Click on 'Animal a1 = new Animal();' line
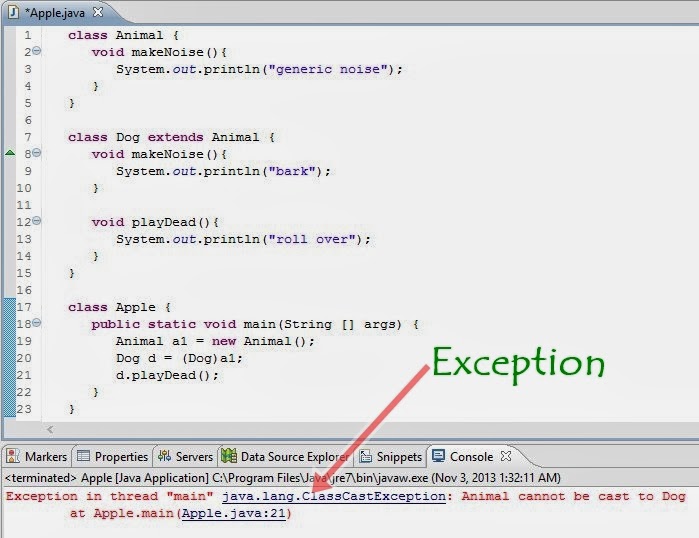Screen dimensions: 699x538 [x=215, y=341]
